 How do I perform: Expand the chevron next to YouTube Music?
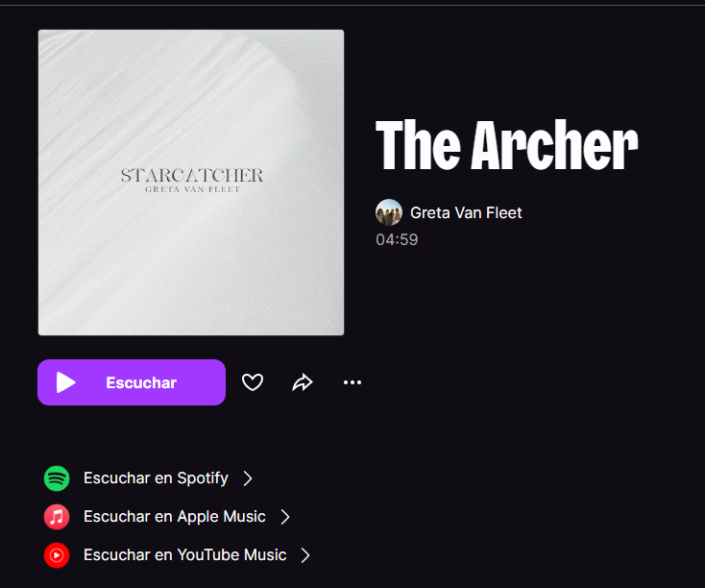click(x=305, y=555)
